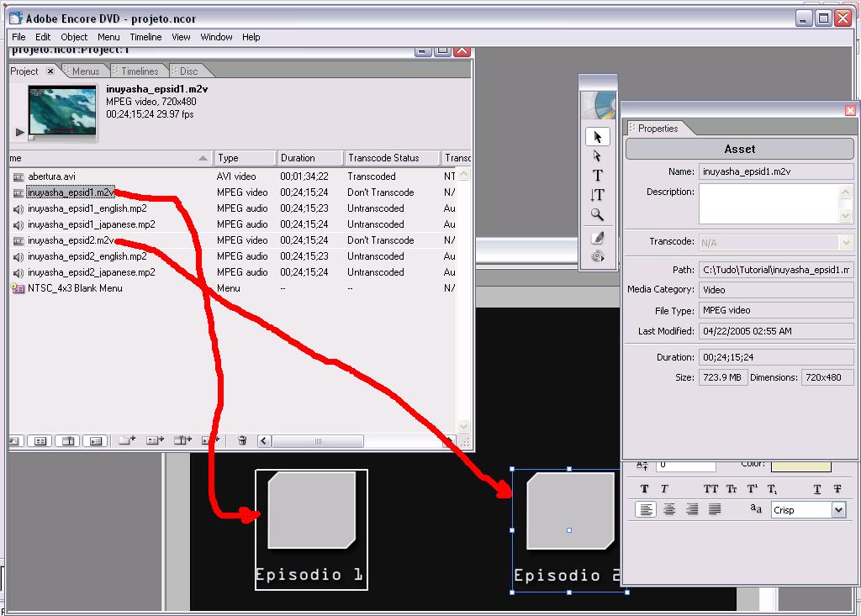Image resolution: width=861 pixels, height=616 pixels.
Task: Select inuyasha_epsid2.m2v video asset
Action: 71,240
